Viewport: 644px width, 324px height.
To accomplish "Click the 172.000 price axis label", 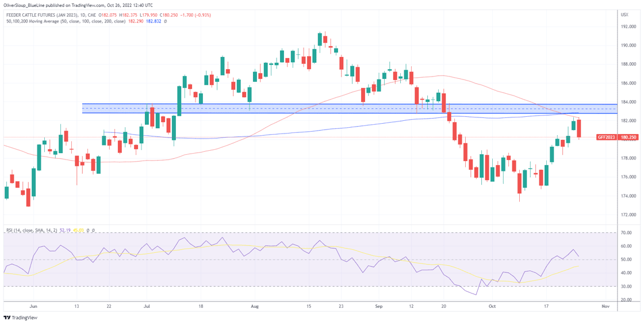I will [627, 215].
